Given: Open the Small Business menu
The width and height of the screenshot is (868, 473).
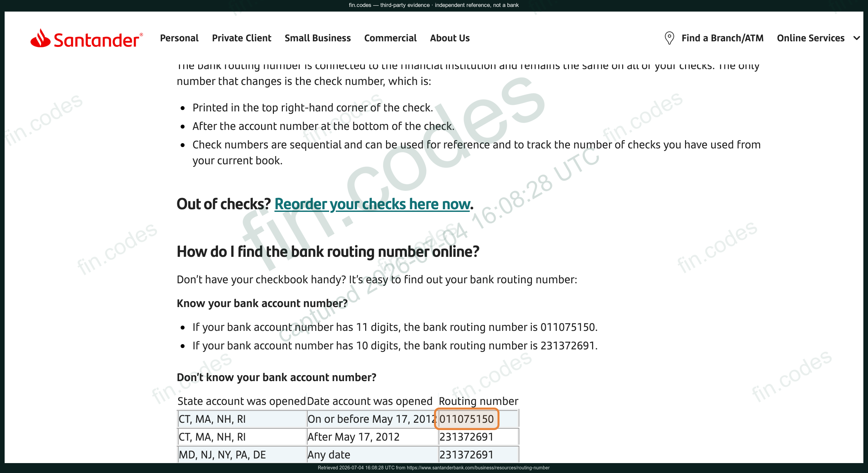Looking at the screenshot, I should coord(318,38).
